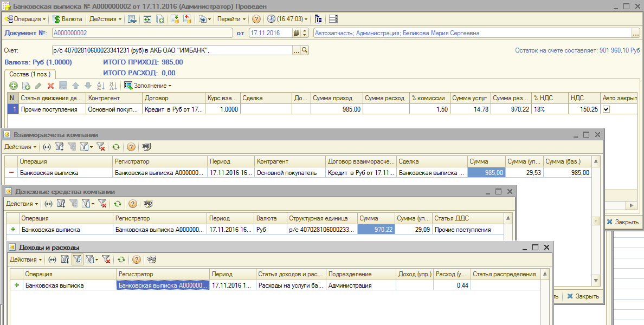The image size is (644, 325).
Task: Click the Основной покупатель cell in Взаиморасчеты компании
Action: point(290,173)
